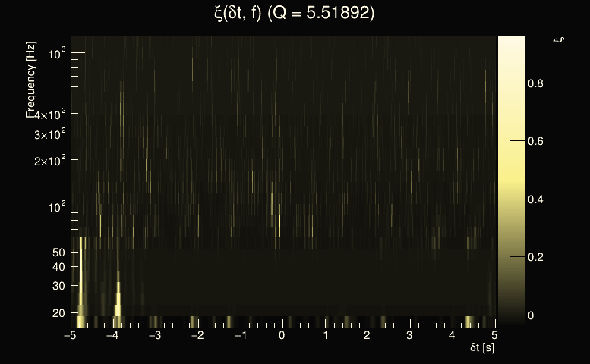The image size is (590, 364).
Task: Click the x-axis tick label −2
Action: pos(198,335)
